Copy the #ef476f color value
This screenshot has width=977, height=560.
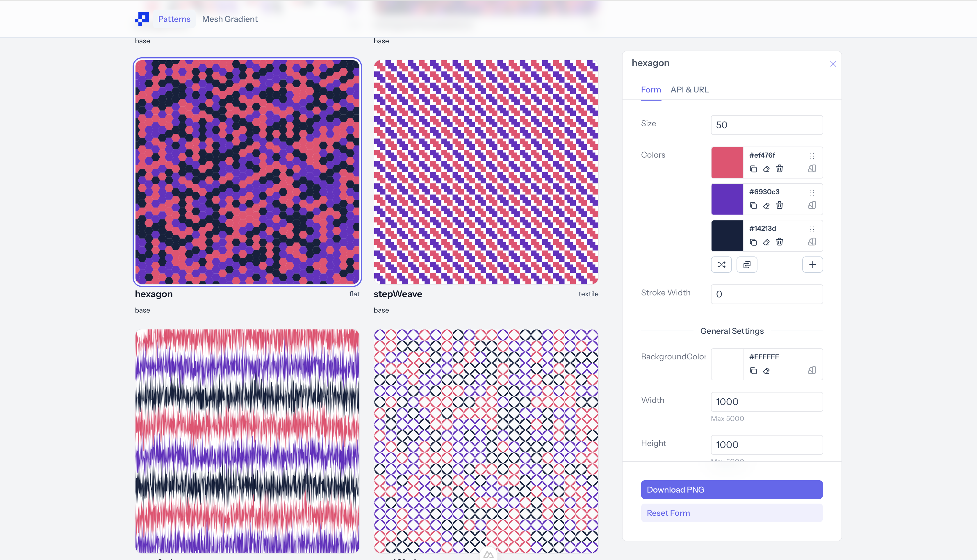point(753,169)
